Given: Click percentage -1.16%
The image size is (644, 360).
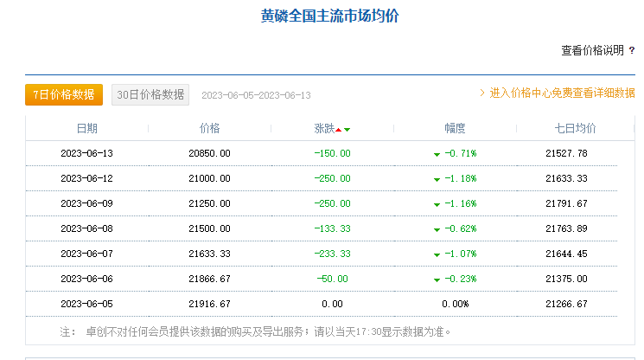Looking at the screenshot, I should click(461, 204).
